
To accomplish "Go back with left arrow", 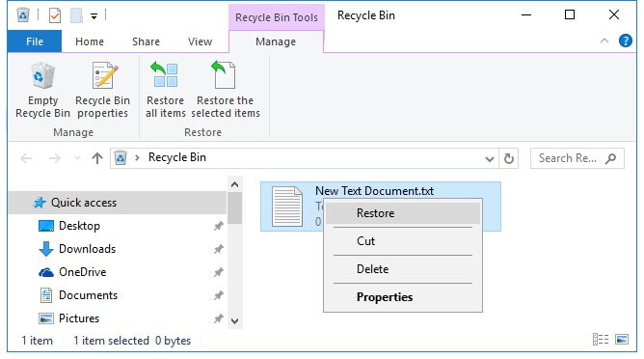I will (26, 158).
